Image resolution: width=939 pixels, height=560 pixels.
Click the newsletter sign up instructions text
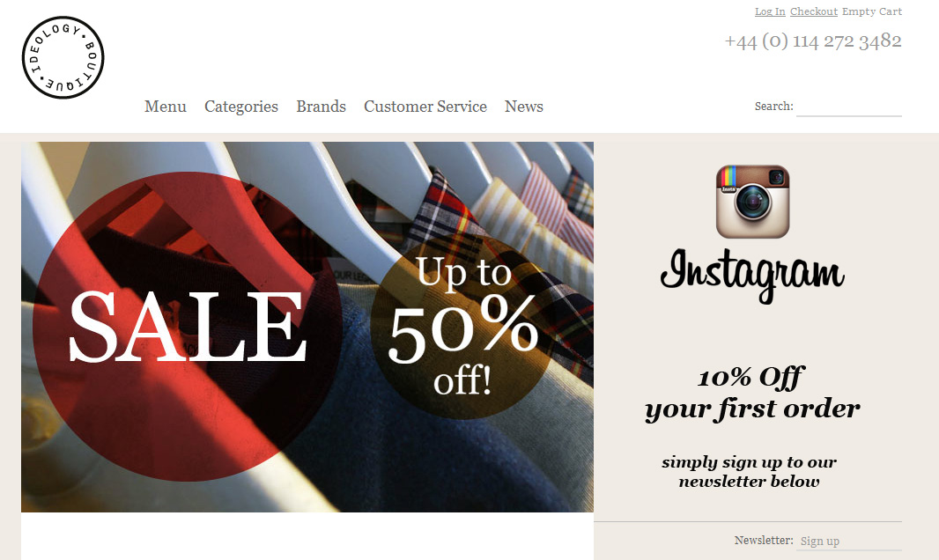[x=749, y=471]
